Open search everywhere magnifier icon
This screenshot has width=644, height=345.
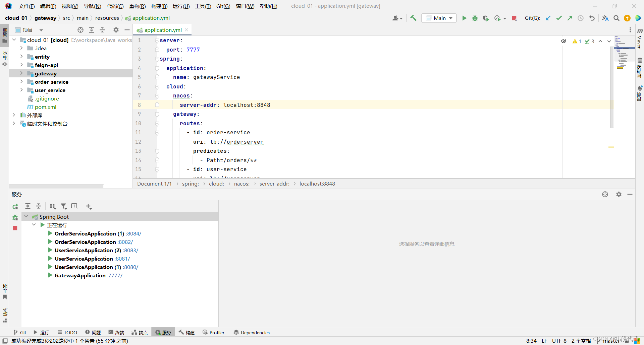[x=616, y=18]
